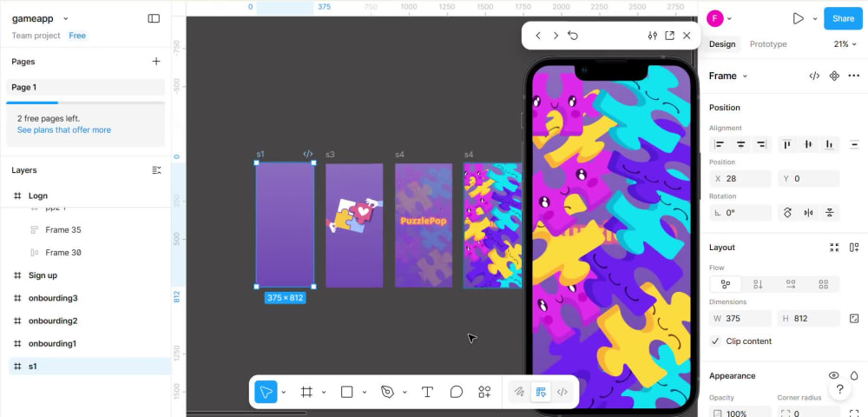Align horizontal centers icon
The width and height of the screenshot is (868, 417).
[740, 144]
